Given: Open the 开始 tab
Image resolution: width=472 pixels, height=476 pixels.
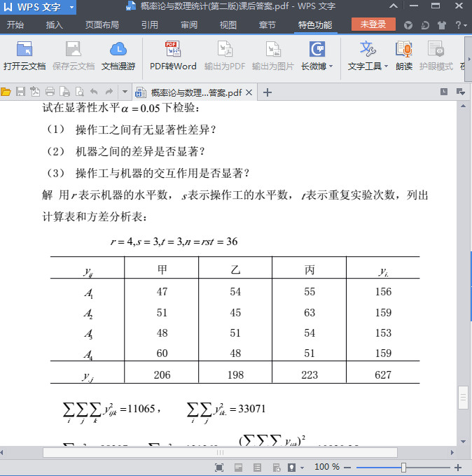Looking at the screenshot, I should pyautogui.click(x=15, y=25).
